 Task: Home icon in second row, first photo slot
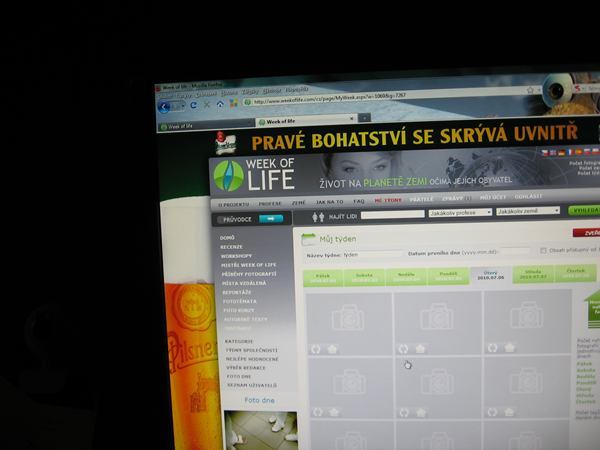click(x=334, y=412)
